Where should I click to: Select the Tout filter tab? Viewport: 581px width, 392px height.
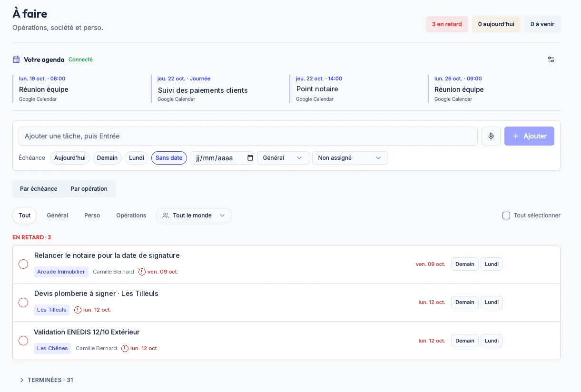pos(25,216)
